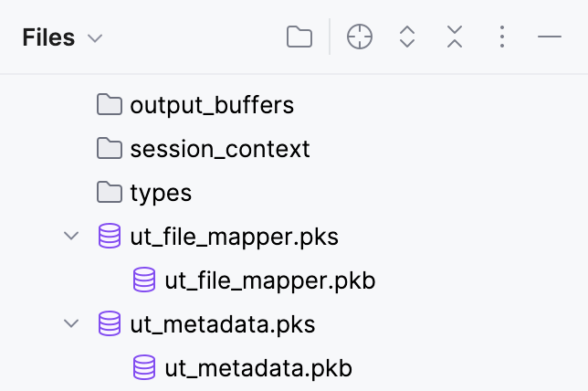Click the output_buffers folder icon
588x391 pixels.
(x=110, y=105)
